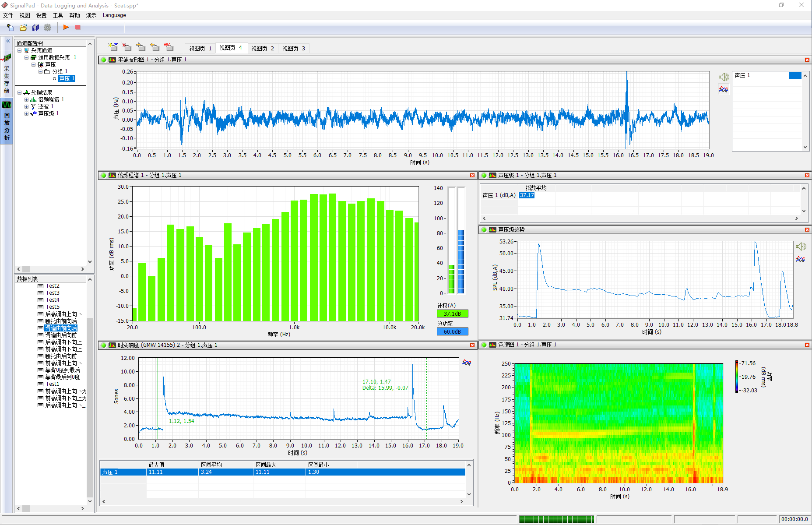Toggle cursor tool in 声压级趋势 chart
The height and width of the screenshot is (525, 812).
click(x=801, y=259)
